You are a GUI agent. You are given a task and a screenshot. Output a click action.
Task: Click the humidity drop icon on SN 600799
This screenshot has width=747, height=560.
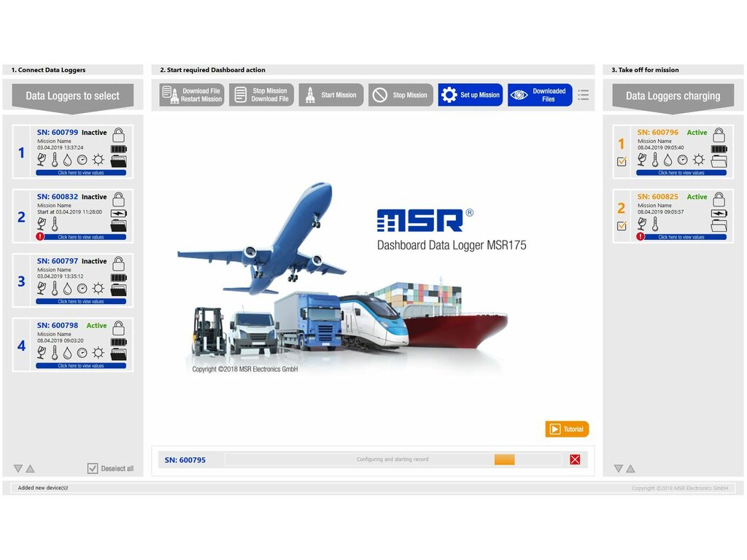tap(68, 160)
